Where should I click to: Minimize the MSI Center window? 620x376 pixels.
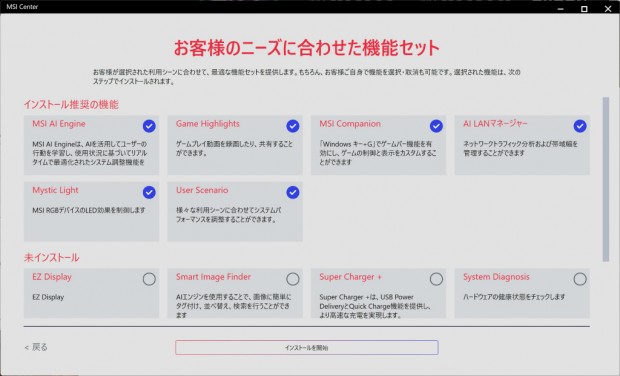click(x=560, y=8)
